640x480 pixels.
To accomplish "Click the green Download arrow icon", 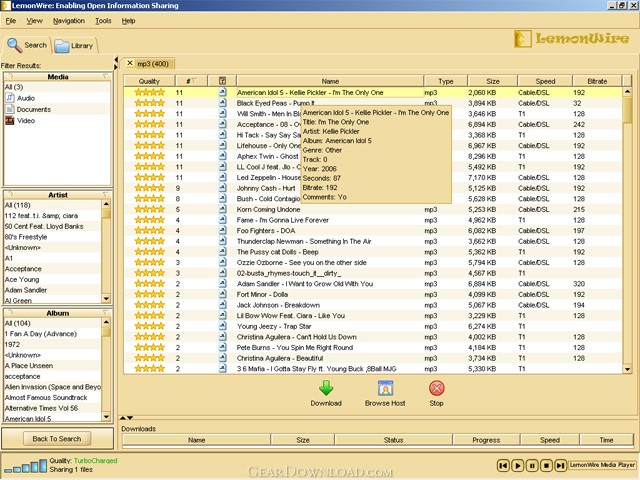I will (x=326, y=388).
